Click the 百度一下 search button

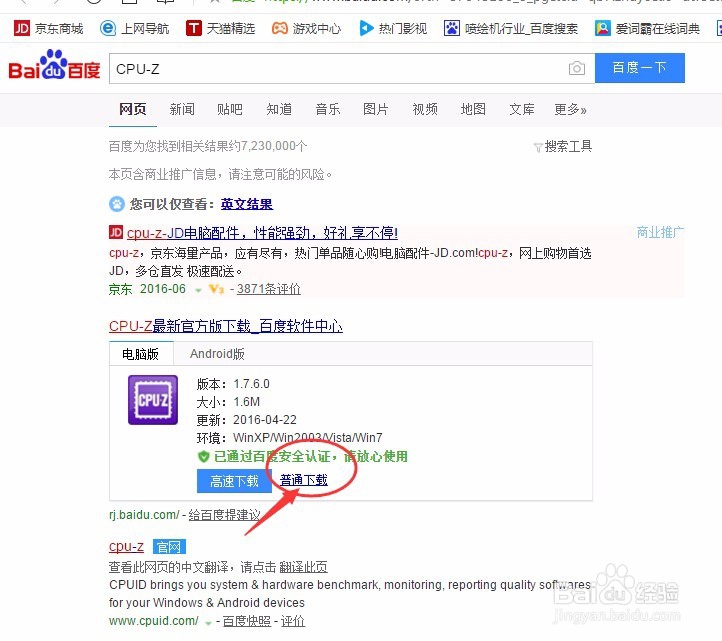[640, 68]
